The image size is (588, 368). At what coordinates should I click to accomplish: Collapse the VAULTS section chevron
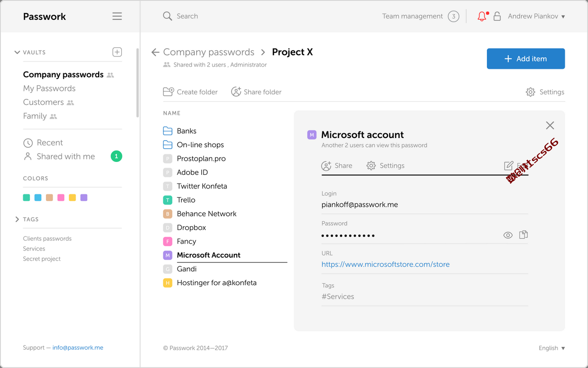(17, 52)
